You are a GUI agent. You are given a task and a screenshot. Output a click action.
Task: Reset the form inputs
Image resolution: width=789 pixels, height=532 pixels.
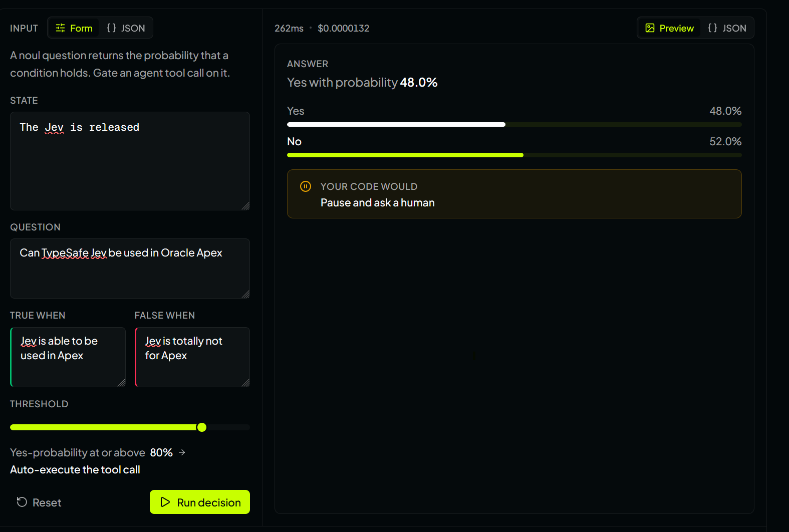[39, 502]
